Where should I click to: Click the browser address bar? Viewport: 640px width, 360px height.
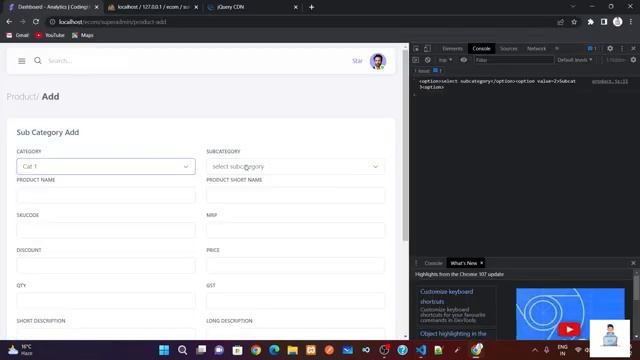[x=302, y=22]
